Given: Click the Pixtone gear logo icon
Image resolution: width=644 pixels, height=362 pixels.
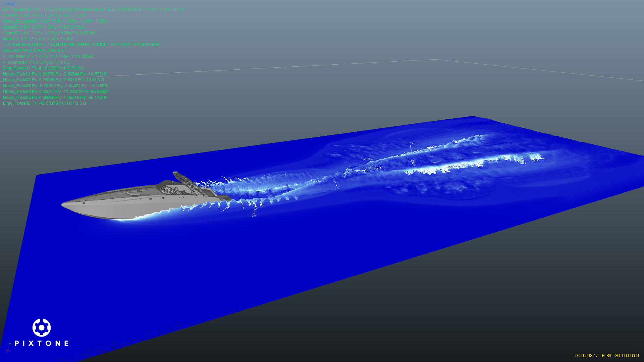Looking at the screenshot, I should [x=42, y=327].
